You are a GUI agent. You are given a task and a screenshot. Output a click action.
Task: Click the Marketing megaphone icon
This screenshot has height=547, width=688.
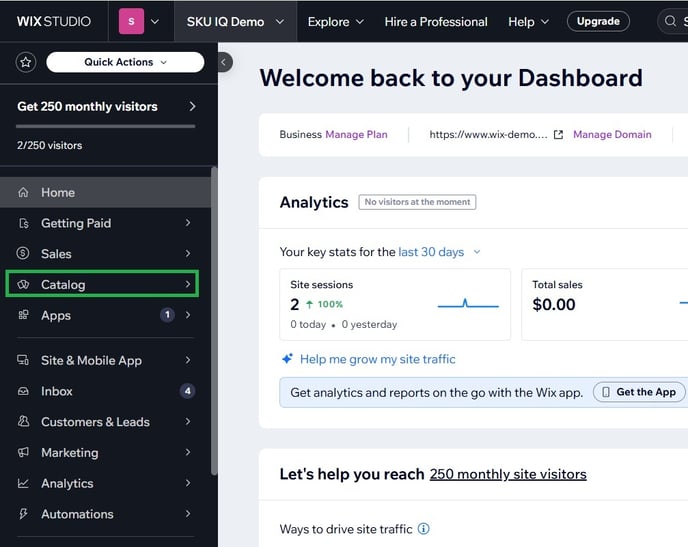point(23,452)
